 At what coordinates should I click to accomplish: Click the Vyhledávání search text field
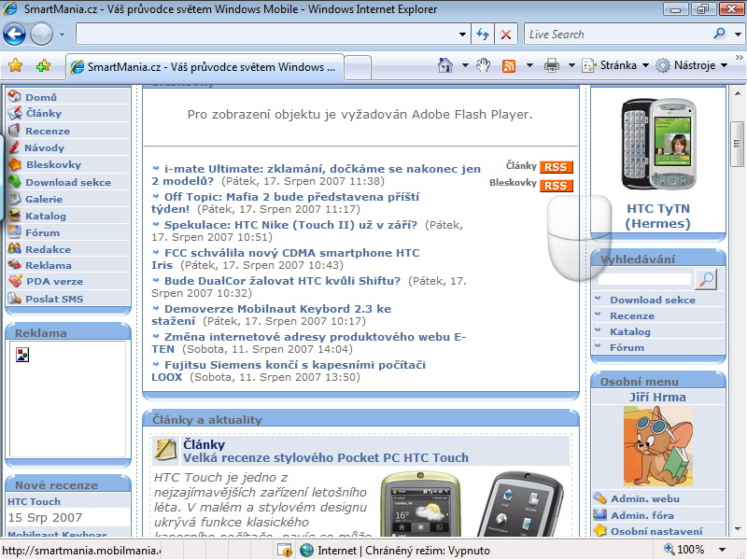pyautogui.click(x=645, y=279)
